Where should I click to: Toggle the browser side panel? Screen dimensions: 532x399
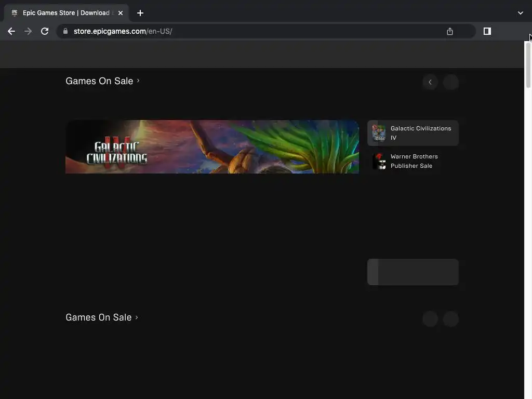coord(487,31)
